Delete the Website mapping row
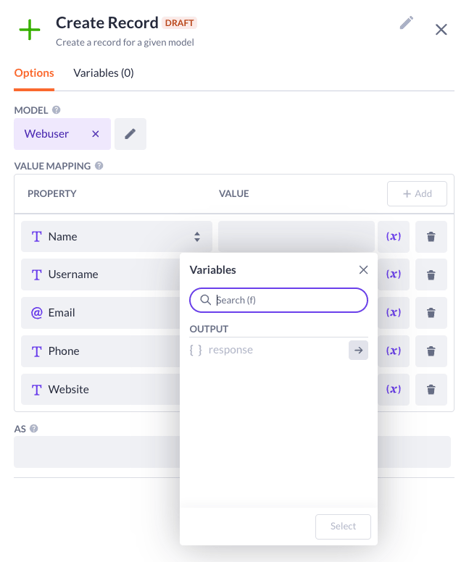The height and width of the screenshot is (562, 469). 431,389
